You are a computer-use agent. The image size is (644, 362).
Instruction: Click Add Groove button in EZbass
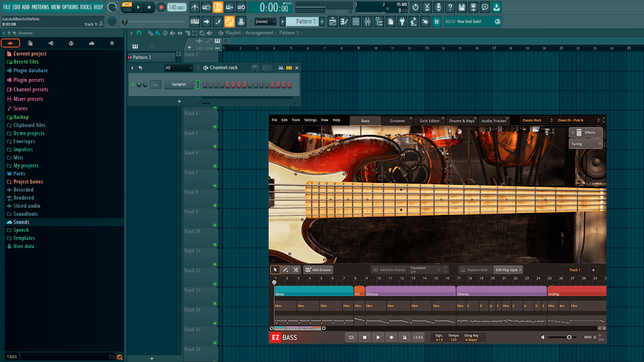click(318, 270)
